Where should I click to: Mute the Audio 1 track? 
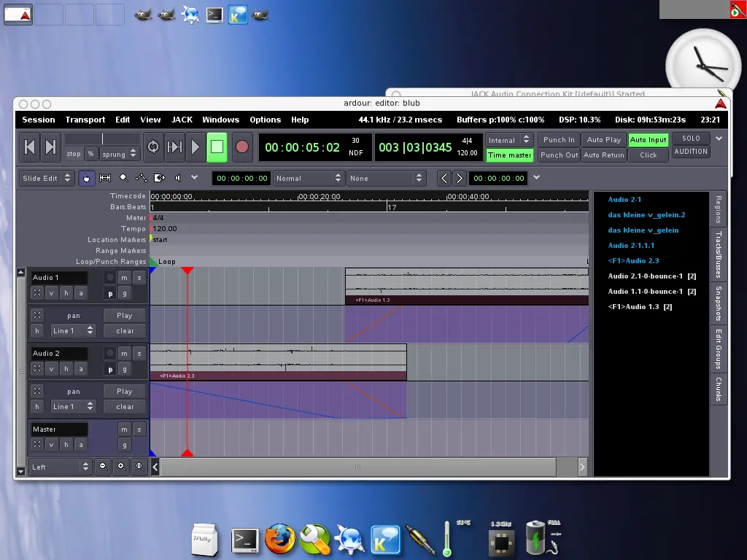(124, 278)
